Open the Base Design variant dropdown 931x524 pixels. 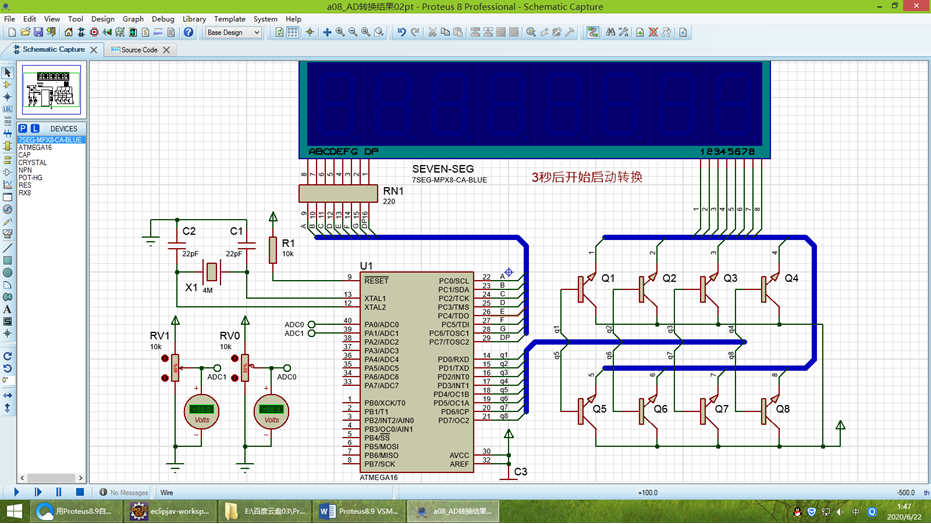(233, 32)
